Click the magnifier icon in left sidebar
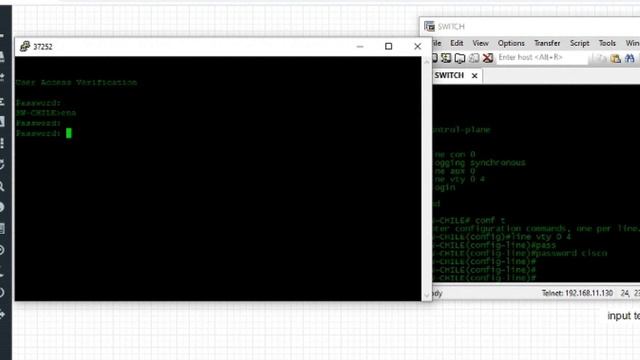Screen dimensions: 640x360 pyautogui.click(x=2, y=187)
